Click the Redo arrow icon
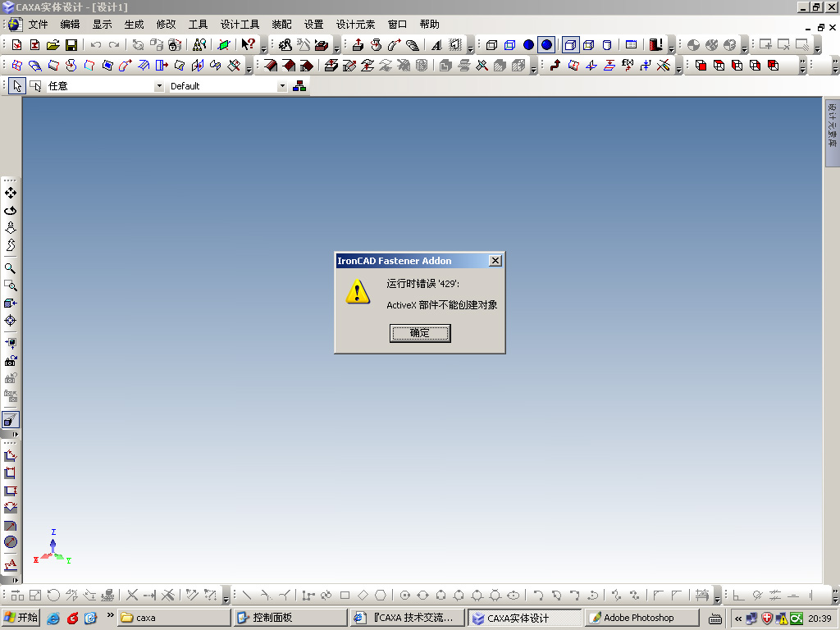 pyautogui.click(x=114, y=45)
